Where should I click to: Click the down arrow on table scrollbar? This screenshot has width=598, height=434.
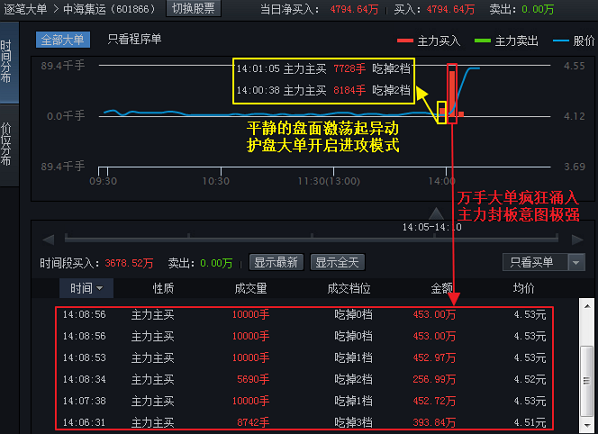587,425
